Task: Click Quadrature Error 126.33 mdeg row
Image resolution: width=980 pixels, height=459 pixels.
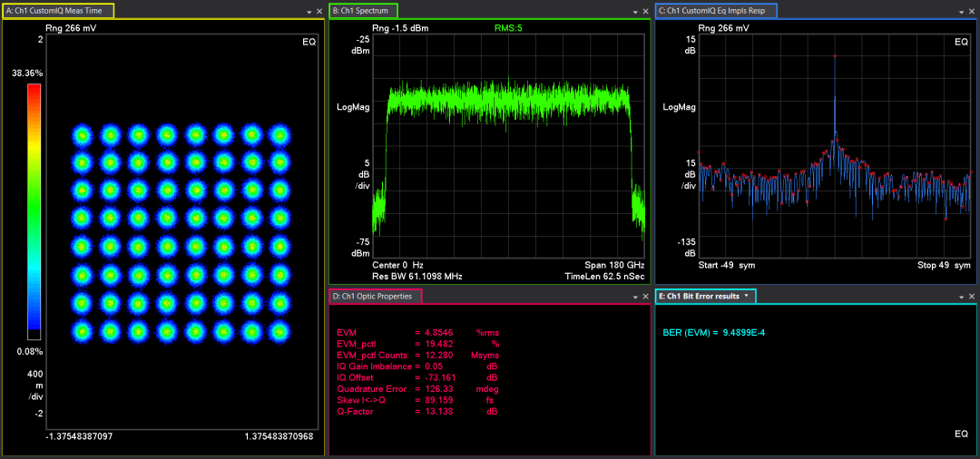Action: tap(418, 389)
